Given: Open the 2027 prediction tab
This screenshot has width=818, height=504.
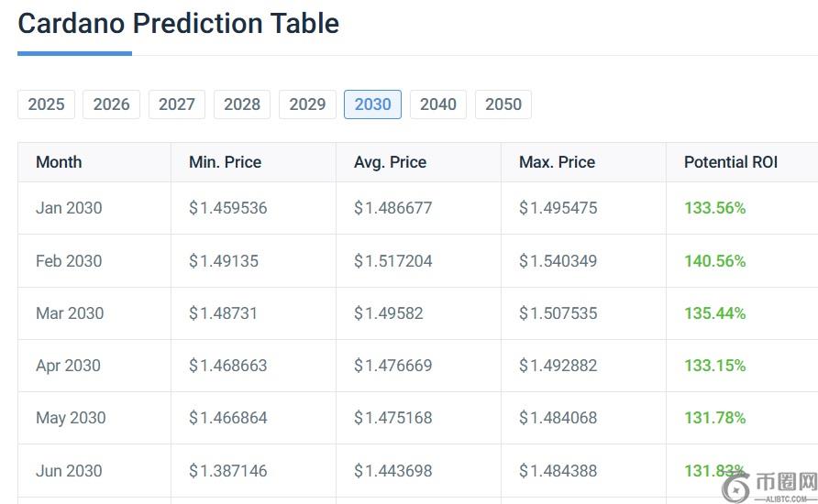Looking at the screenshot, I should [177, 104].
